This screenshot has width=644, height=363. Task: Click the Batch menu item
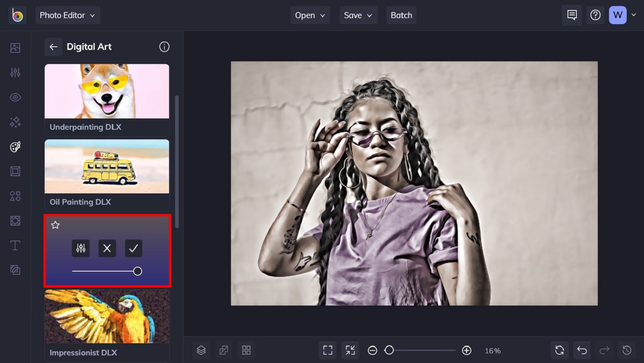point(401,15)
